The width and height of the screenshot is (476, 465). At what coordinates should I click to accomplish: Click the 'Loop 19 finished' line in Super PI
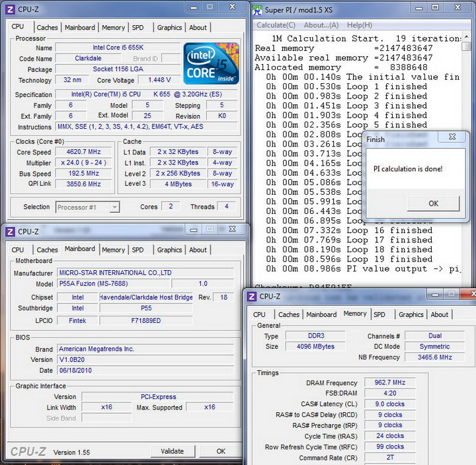350,260
